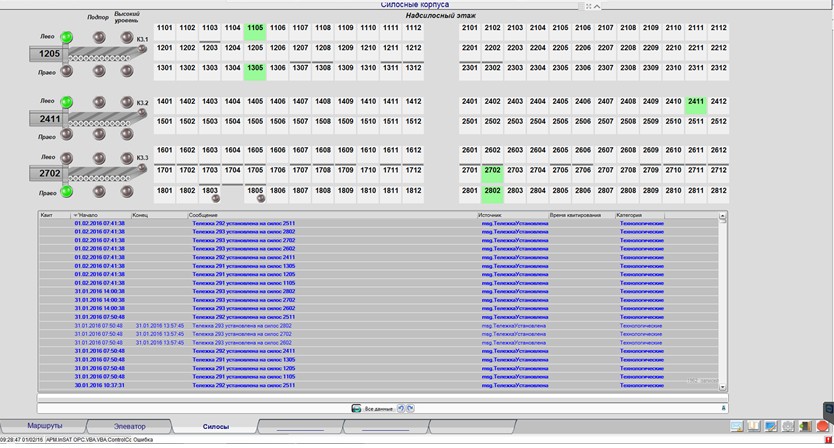
Task: Click the green Лево indicator for conveyor 1205
Action: [67, 38]
